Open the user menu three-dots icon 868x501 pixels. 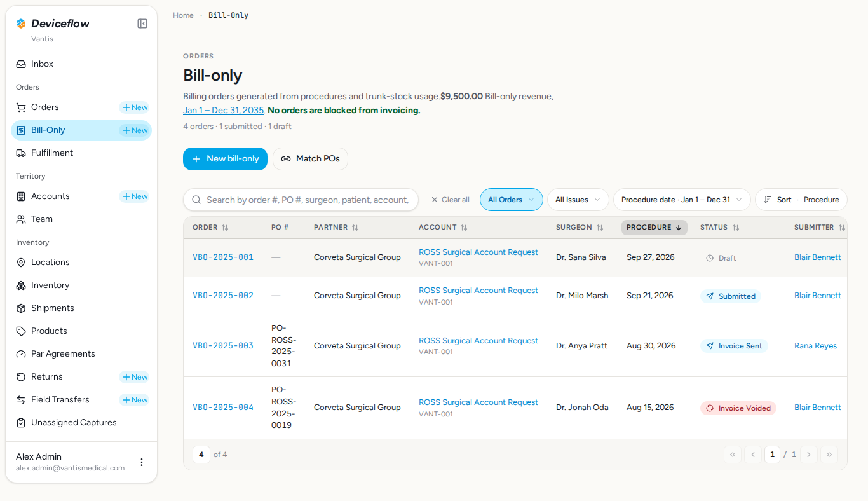[142, 462]
